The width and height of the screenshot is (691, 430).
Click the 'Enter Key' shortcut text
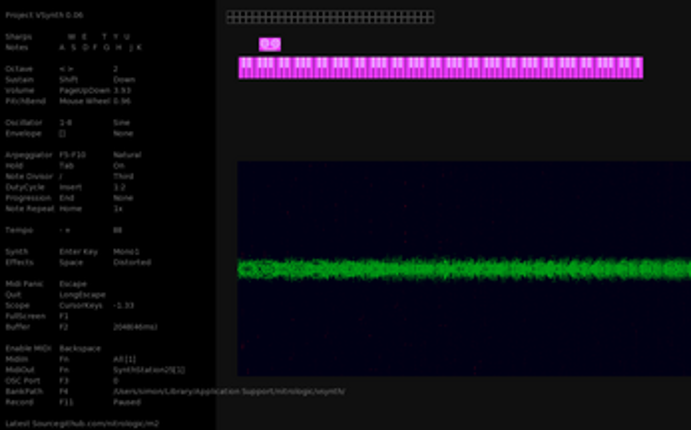(78, 252)
